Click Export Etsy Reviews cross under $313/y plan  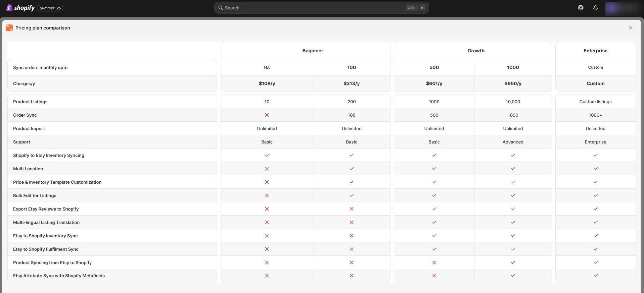pyautogui.click(x=352, y=209)
